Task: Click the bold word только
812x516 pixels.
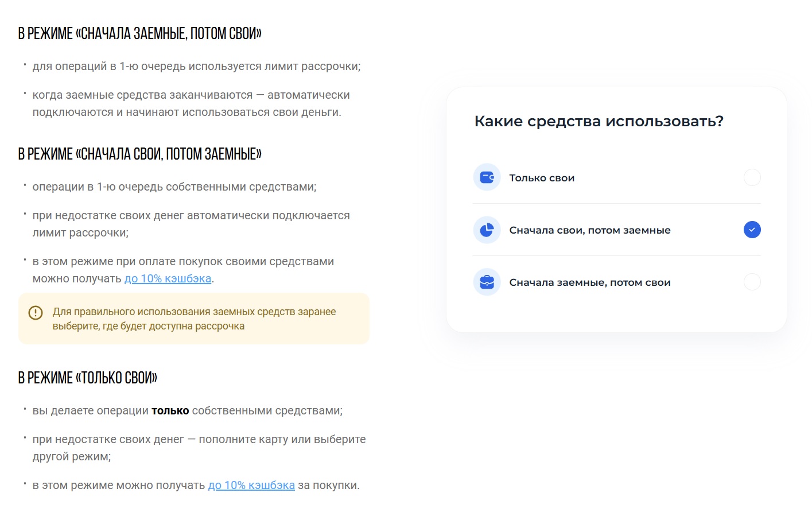Action: (x=170, y=411)
